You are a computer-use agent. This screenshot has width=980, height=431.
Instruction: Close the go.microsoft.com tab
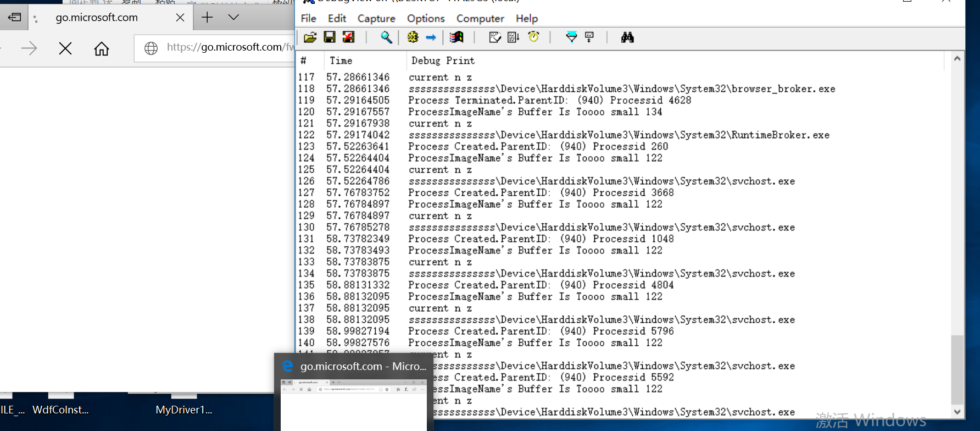tap(180, 18)
